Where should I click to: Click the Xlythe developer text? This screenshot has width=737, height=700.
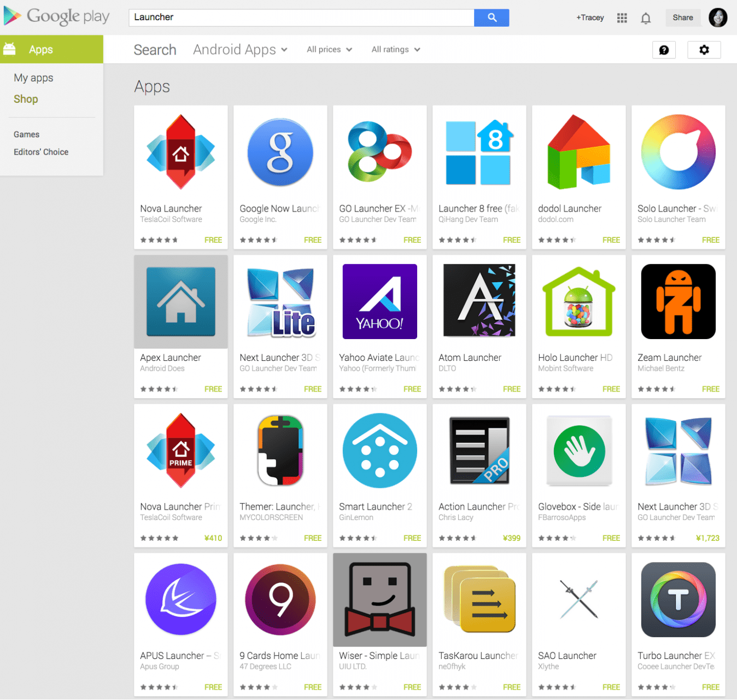pyautogui.click(x=548, y=667)
